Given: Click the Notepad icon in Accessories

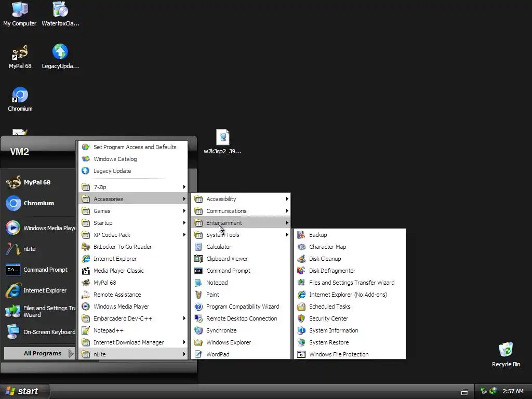Looking at the screenshot, I should (198, 283).
